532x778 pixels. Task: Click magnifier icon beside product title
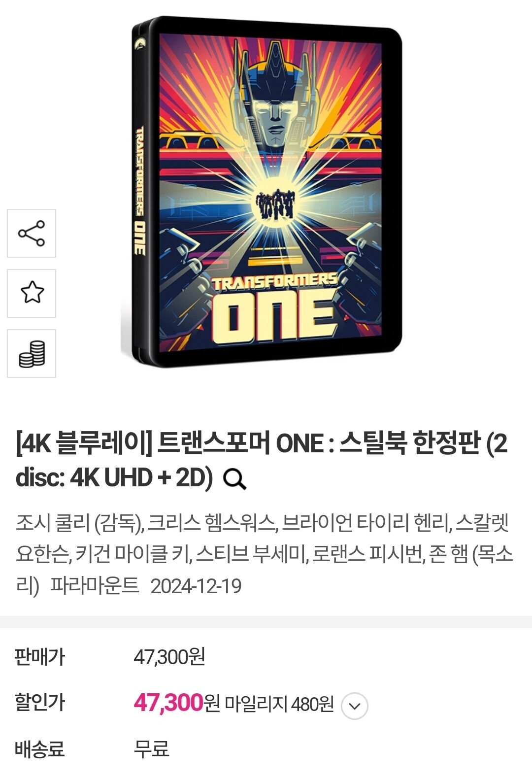tap(234, 478)
